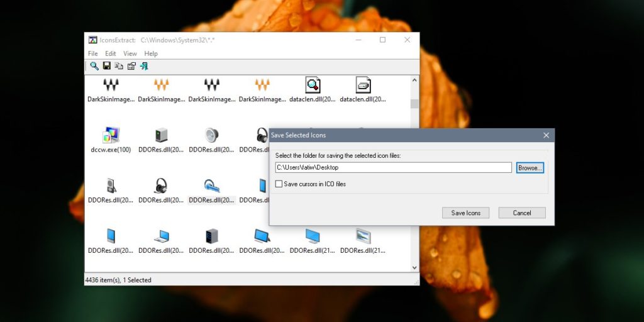The width and height of the screenshot is (644, 322).
Task: Select the dccw.exe(100) color monitor icon
Action: pos(111,135)
